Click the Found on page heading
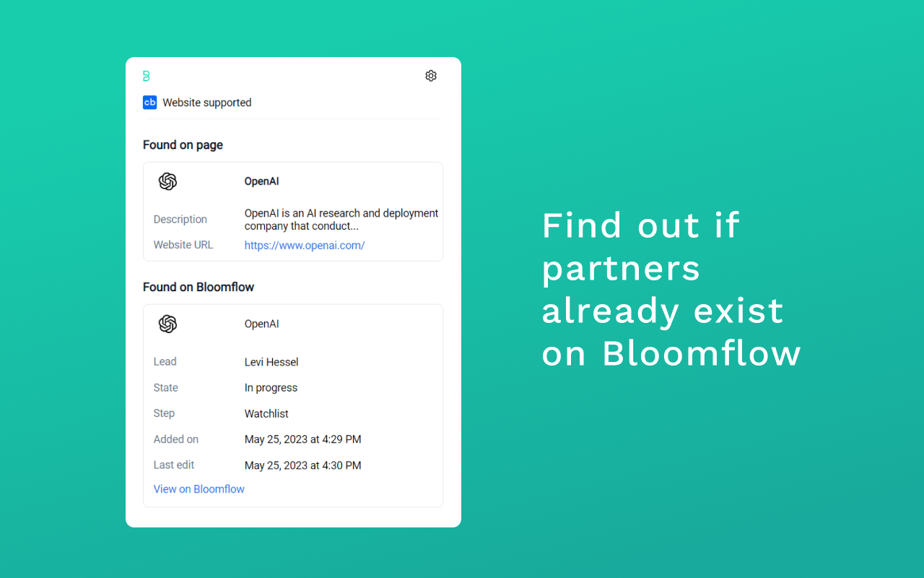The height and width of the screenshot is (578, 924). click(183, 144)
